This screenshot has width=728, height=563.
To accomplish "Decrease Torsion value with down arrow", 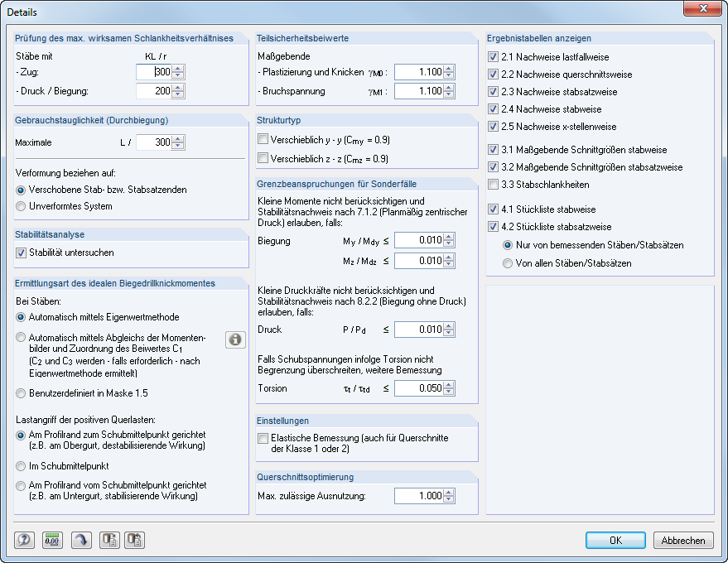I will pyautogui.click(x=449, y=392).
